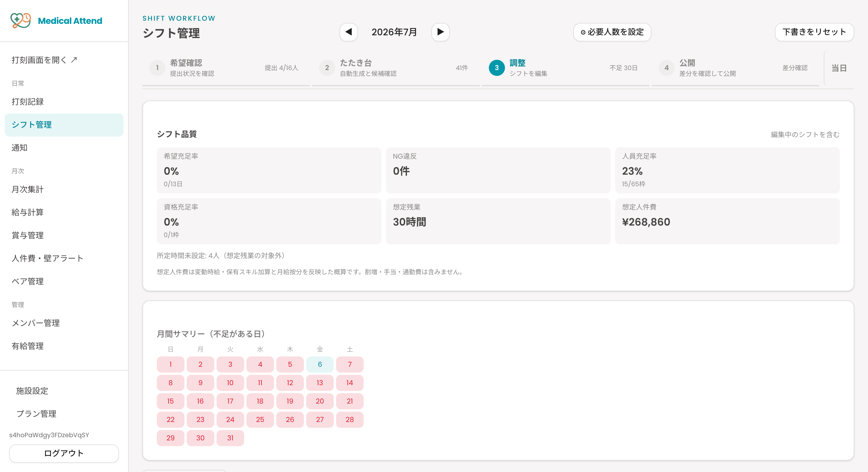This screenshot has width=868, height=472.
Task: Click the step 2 たたき台 circle
Action: pos(327,68)
